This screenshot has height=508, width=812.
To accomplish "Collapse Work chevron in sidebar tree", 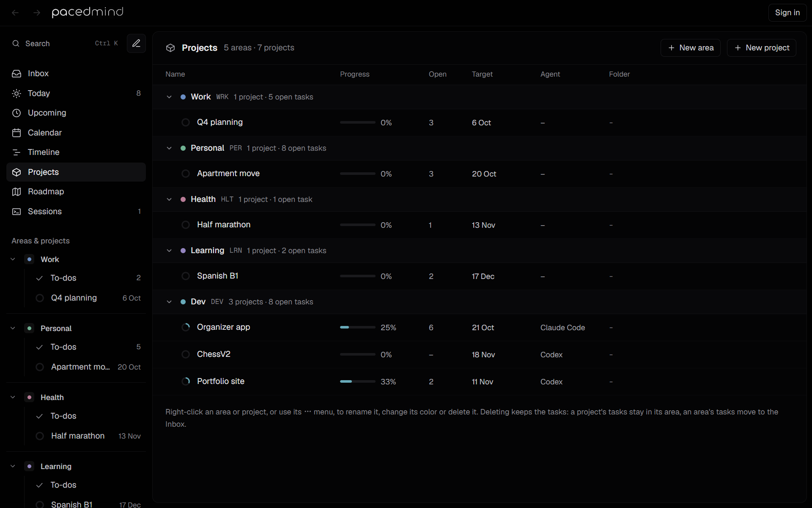I will pyautogui.click(x=13, y=259).
